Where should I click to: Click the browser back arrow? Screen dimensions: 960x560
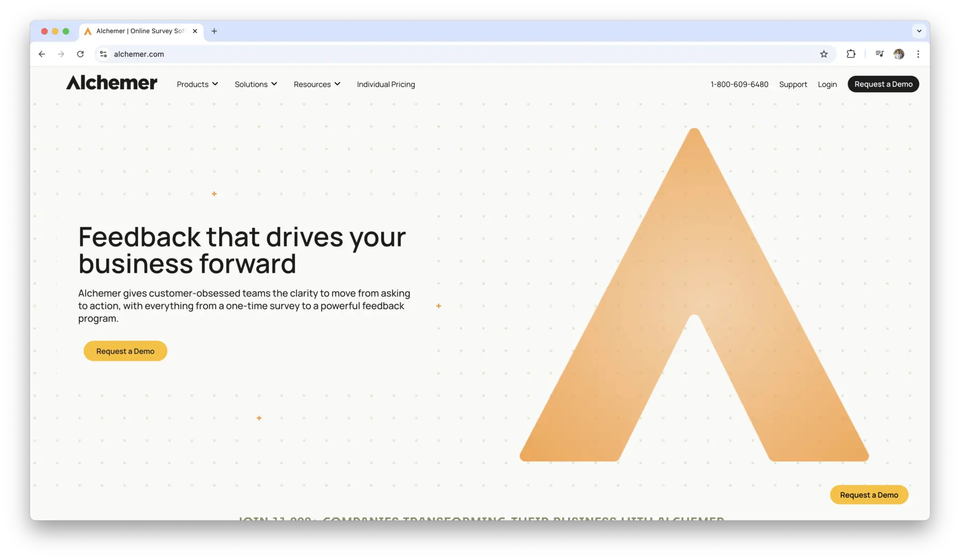tap(42, 54)
